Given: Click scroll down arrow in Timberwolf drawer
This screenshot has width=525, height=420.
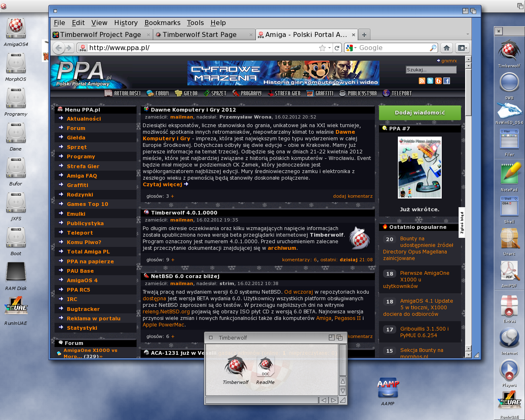Looking at the screenshot, I should [x=343, y=391].
